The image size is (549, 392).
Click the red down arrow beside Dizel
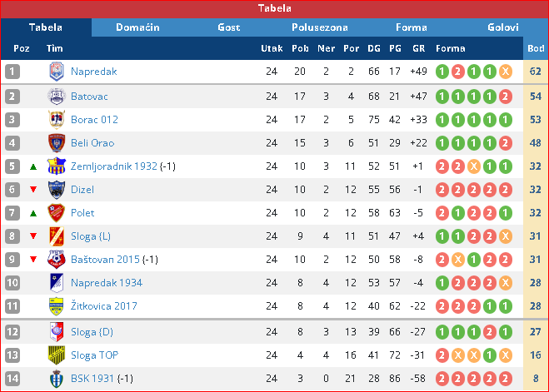33,190
